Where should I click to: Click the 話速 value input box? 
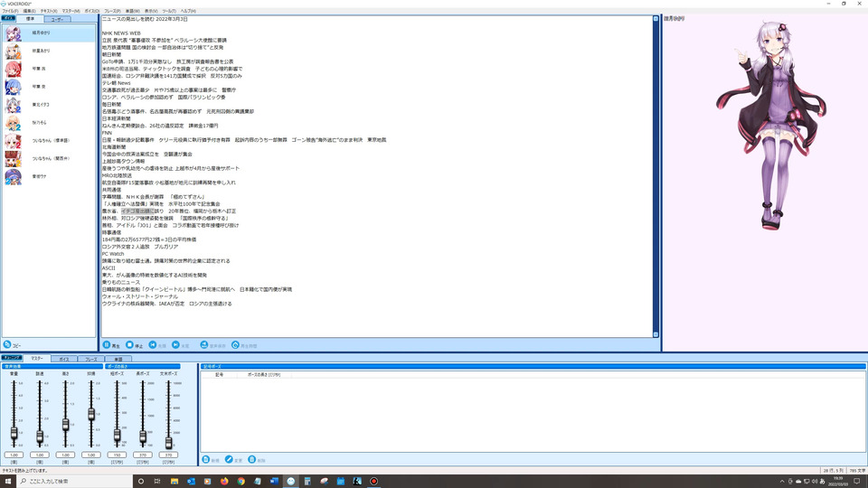point(40,455)
